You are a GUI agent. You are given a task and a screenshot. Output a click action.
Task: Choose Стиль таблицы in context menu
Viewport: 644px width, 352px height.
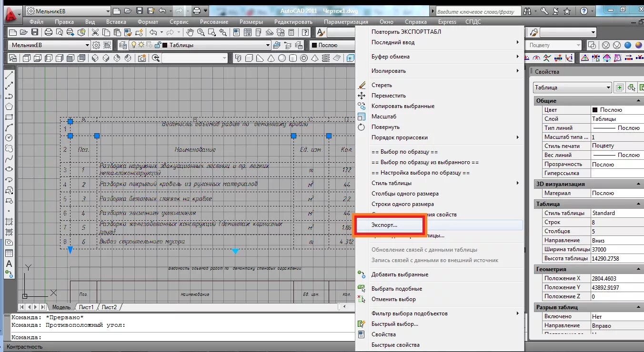(439, 183)
